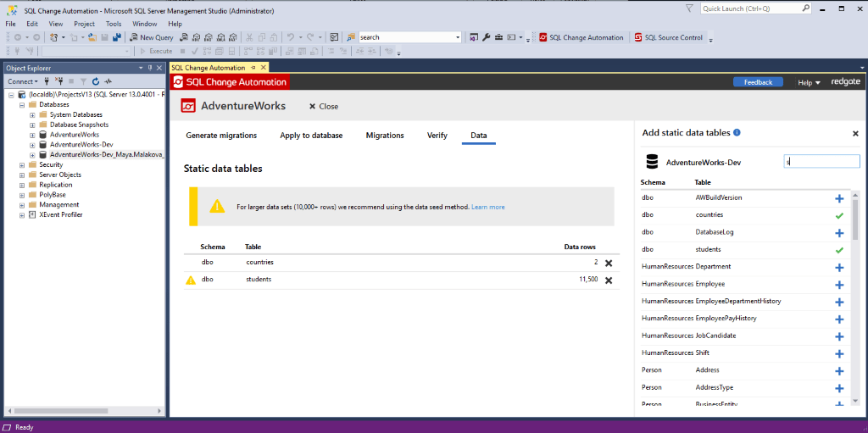The image size is (868, 433).
Task: Select the XEvent Profiler tree item
Action: click(x=61, y=214)
